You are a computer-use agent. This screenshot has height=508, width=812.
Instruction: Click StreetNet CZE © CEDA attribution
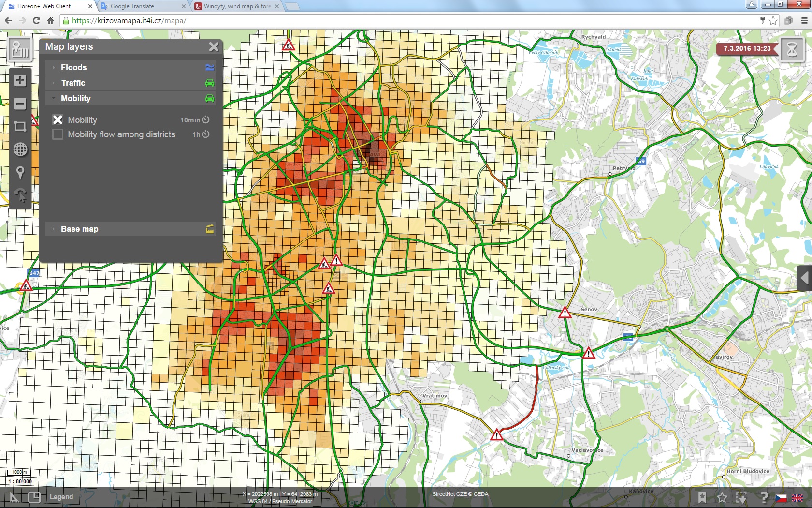point(461,494)
